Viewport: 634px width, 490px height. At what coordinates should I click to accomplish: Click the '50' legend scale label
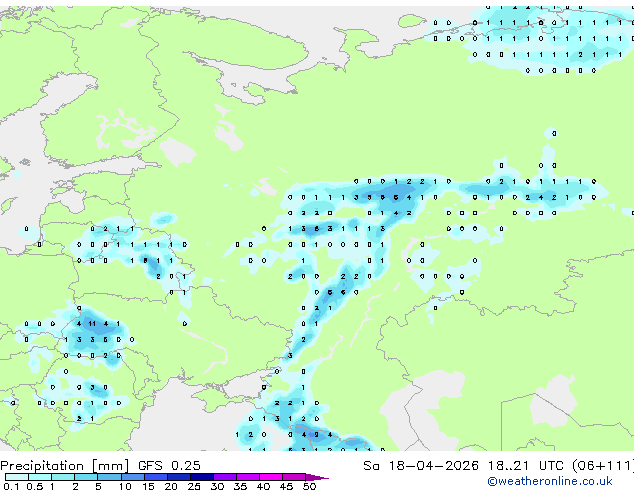point(309,486)
